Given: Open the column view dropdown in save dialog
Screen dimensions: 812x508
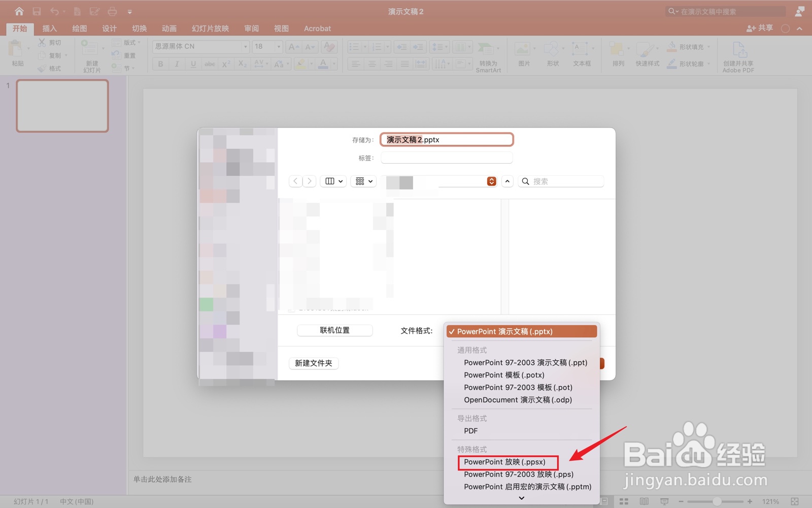Looking at the screenshot, I should pos(333,181).
